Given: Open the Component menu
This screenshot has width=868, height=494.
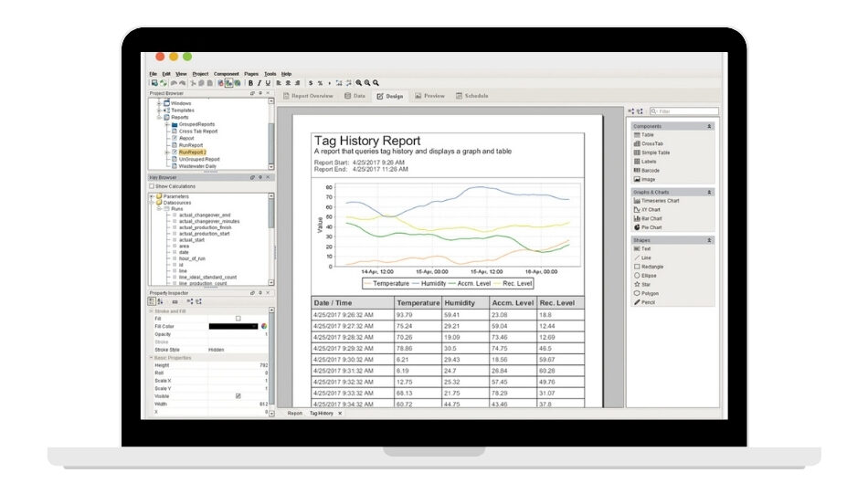Looking at the screenshot, I should pos(226,74).
